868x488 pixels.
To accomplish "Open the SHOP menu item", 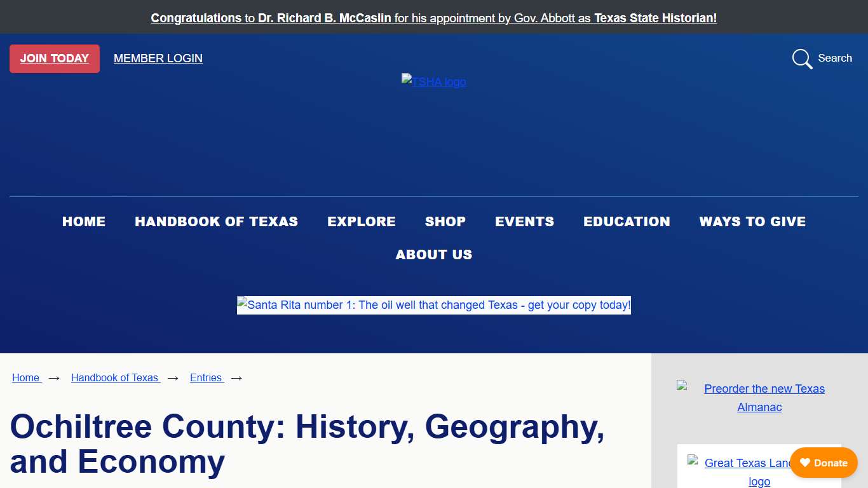I will click(x=445, y=222).
